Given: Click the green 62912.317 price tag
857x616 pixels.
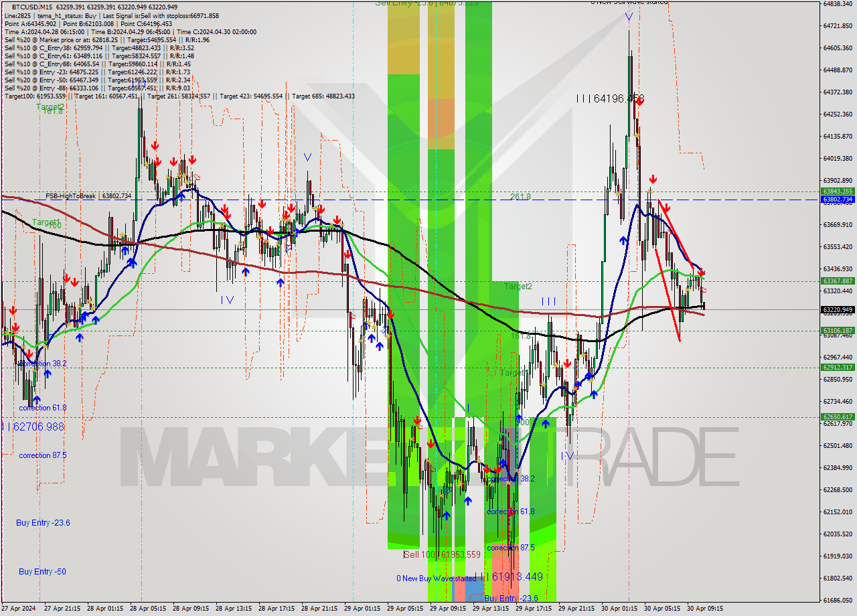Looking at the screenshot, I should click(x=837, y=367).
